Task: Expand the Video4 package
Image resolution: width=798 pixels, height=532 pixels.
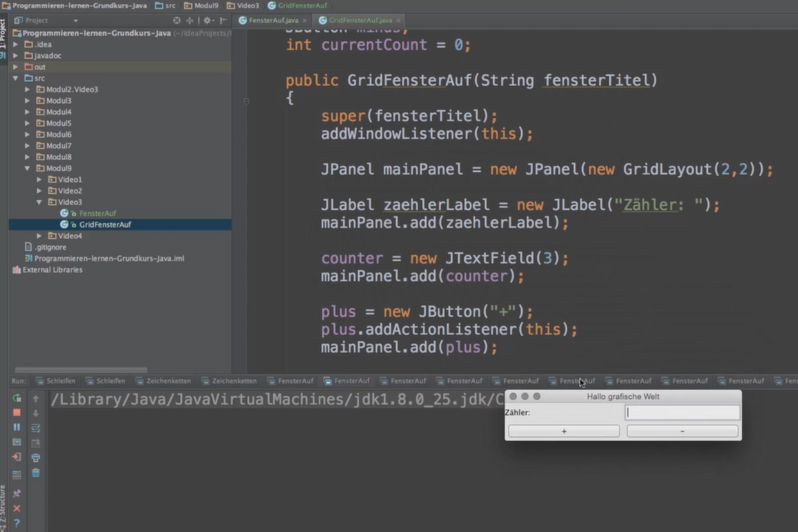Action: (x=39, y=236)
